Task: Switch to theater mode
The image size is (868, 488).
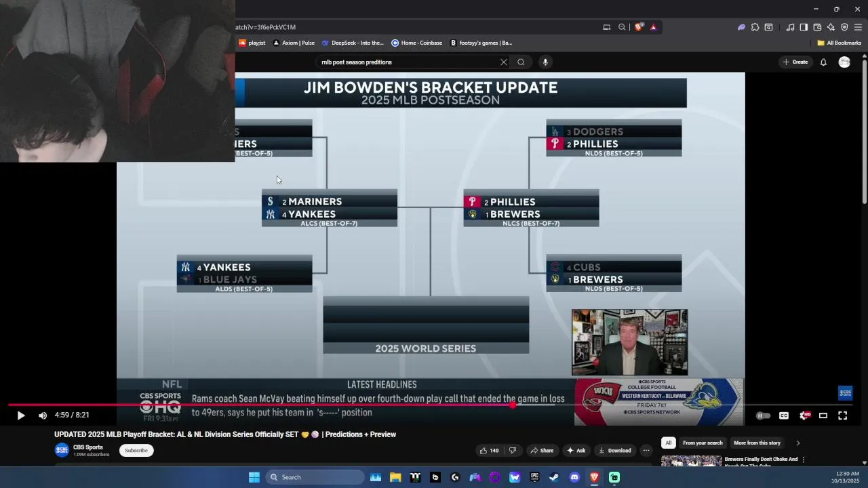Action: point(823,415)
